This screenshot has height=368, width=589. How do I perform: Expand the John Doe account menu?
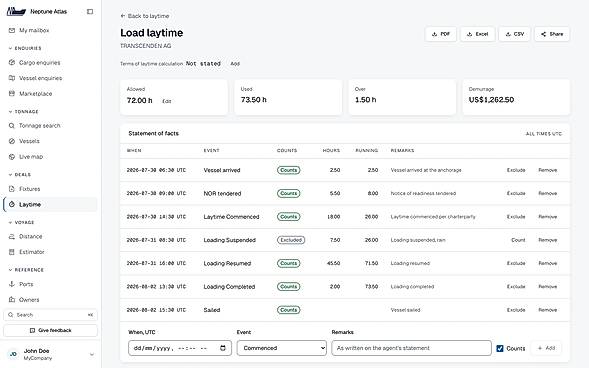92,354
